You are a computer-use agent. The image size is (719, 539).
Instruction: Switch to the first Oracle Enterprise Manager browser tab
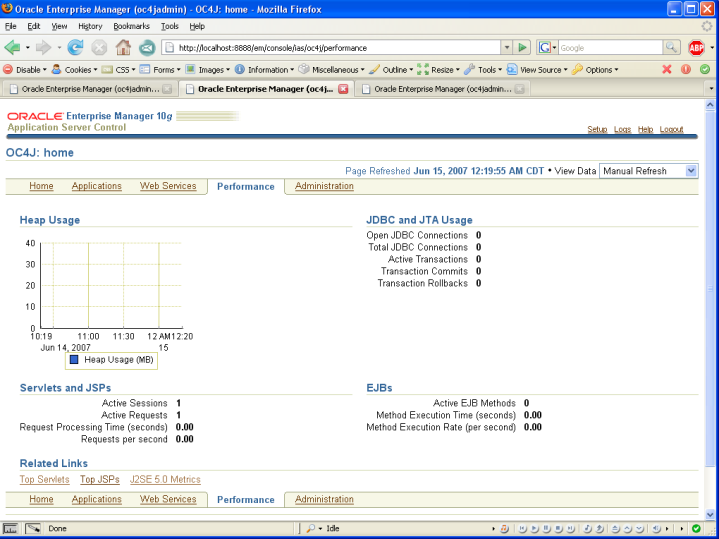tap(88, 89)
